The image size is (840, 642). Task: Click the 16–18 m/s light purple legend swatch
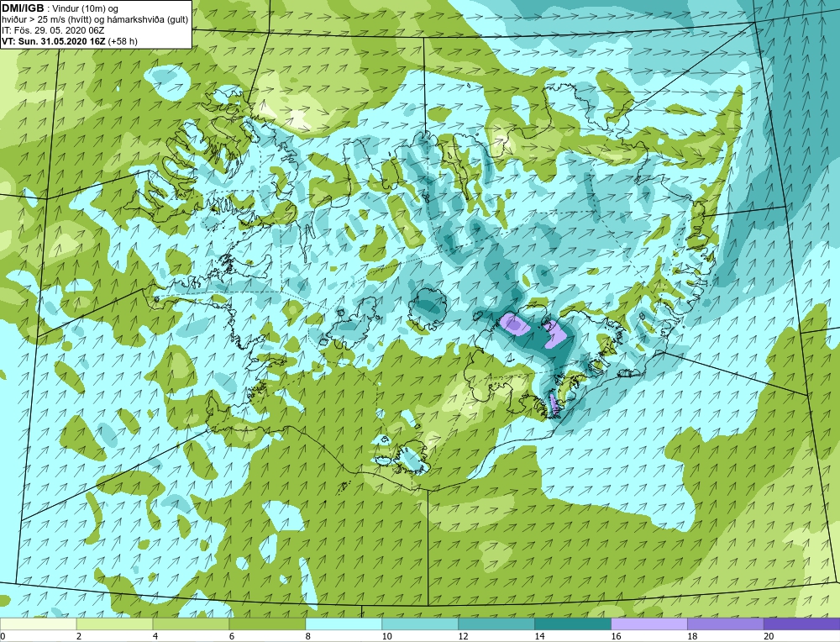pos(649,624)
